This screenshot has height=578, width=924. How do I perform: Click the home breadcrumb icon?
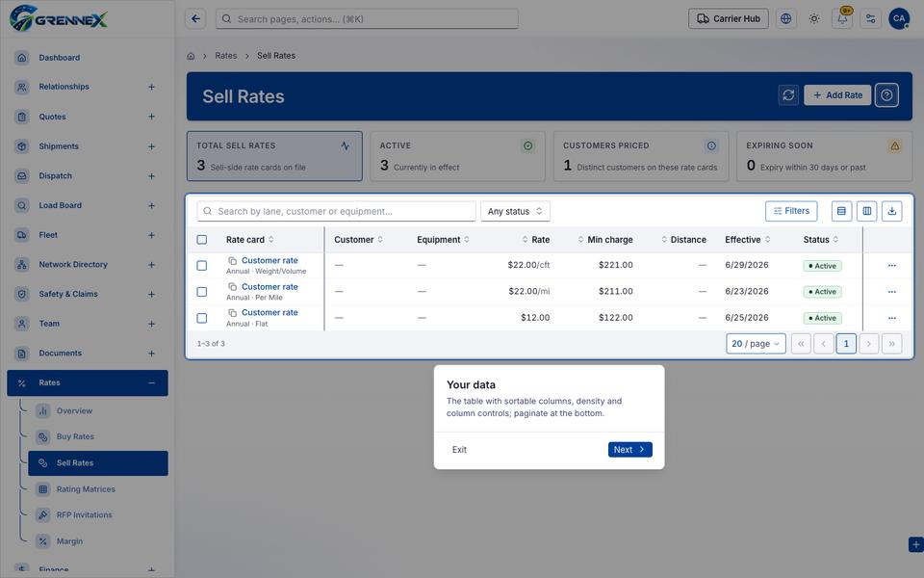(191, 56)
